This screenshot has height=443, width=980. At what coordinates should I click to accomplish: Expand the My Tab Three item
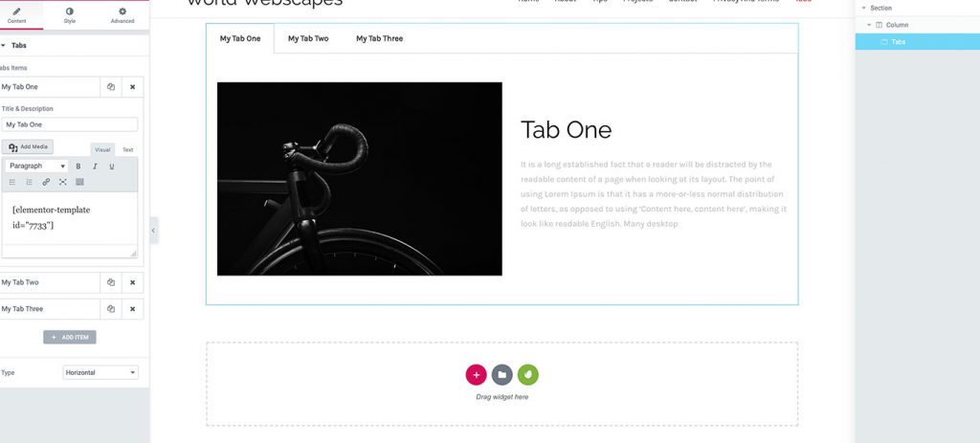[x=50, y=309]
